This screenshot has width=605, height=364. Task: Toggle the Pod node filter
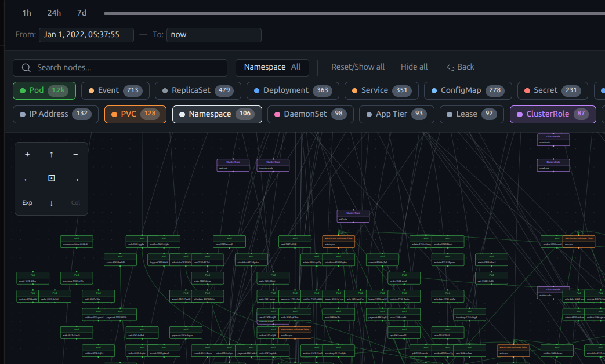tap(44, 90)
